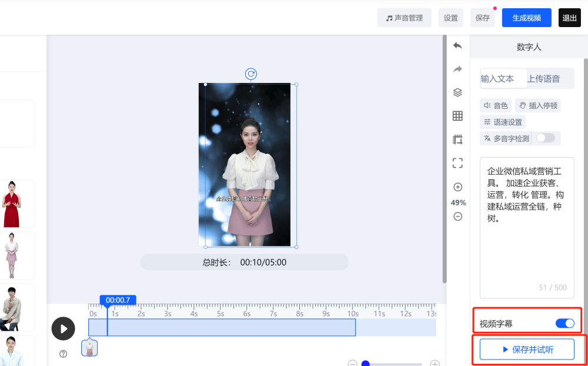Click the 插入停顿 insert pause button
The image size is (588, 366).
coord(538,106)
